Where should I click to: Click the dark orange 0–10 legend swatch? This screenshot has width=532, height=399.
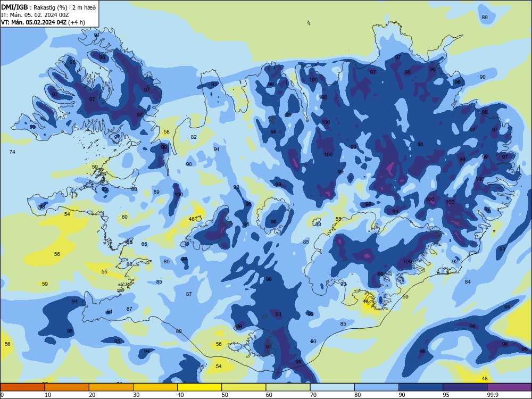[x=22, y=387]
